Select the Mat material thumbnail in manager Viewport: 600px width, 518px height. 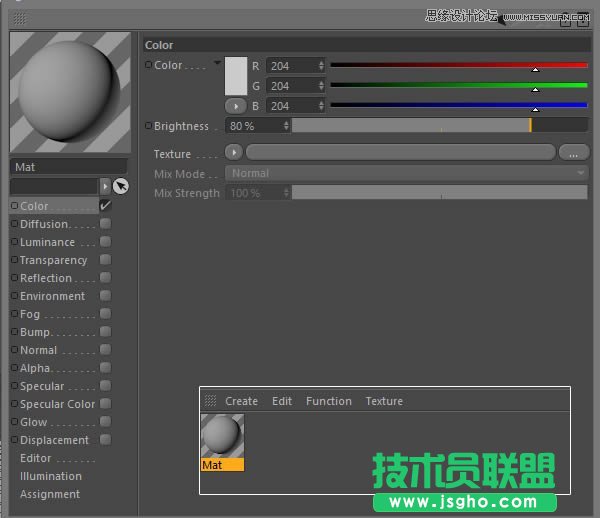pyautogui.click(x=222, y=436)
